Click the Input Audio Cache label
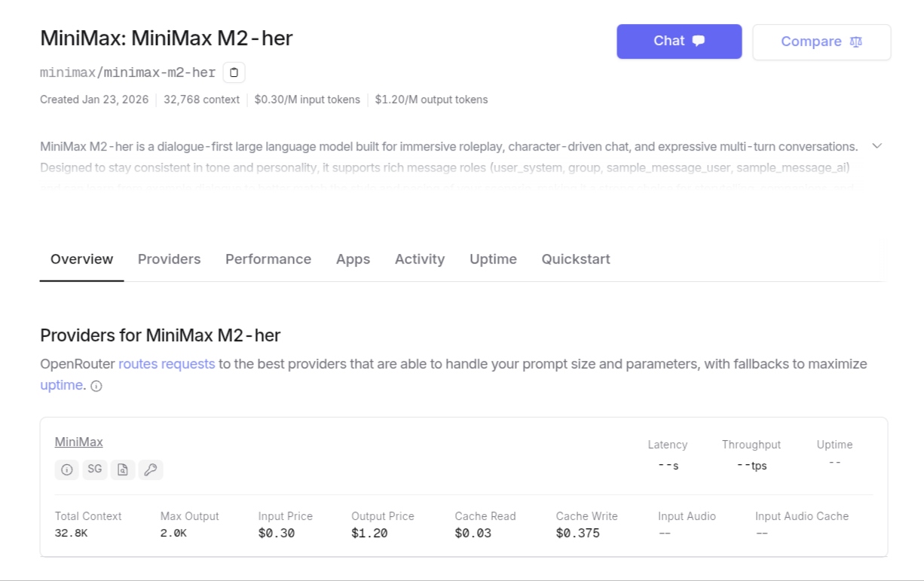The image size is (924, 581). click(802, 516)
